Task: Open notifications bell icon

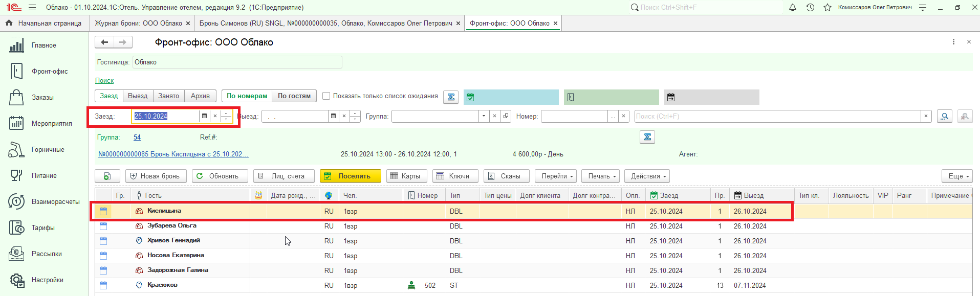Action: coord(793,8)
